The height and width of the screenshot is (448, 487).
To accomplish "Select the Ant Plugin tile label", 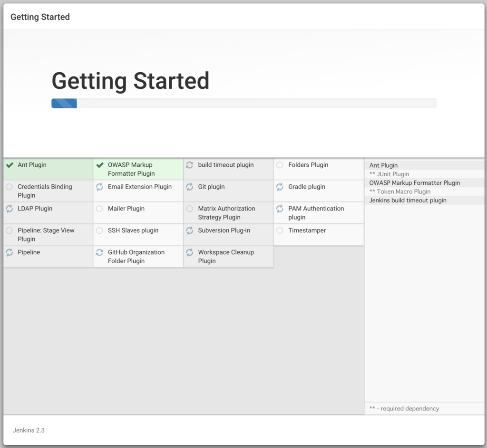I will point(32,165).
